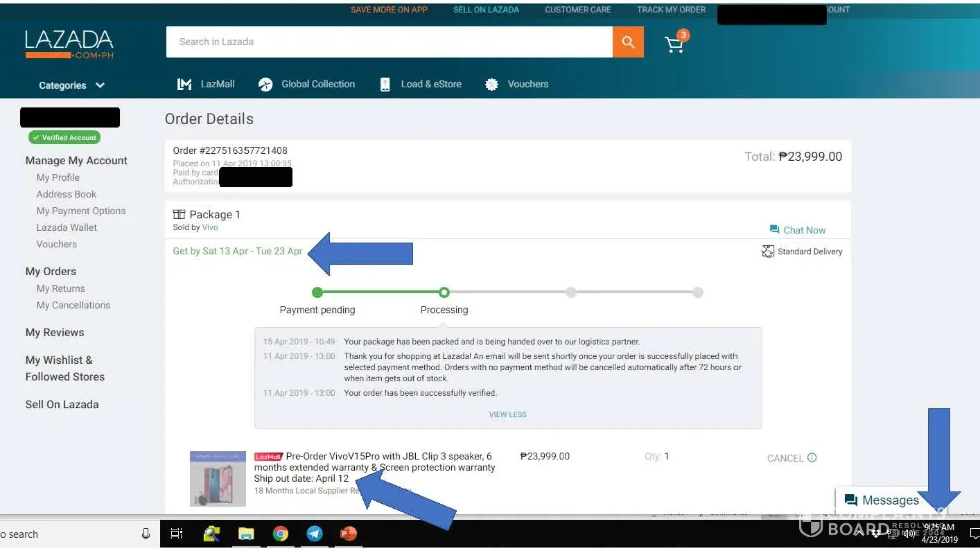
Task: Click the CANCEL order link
Action: 785,458
